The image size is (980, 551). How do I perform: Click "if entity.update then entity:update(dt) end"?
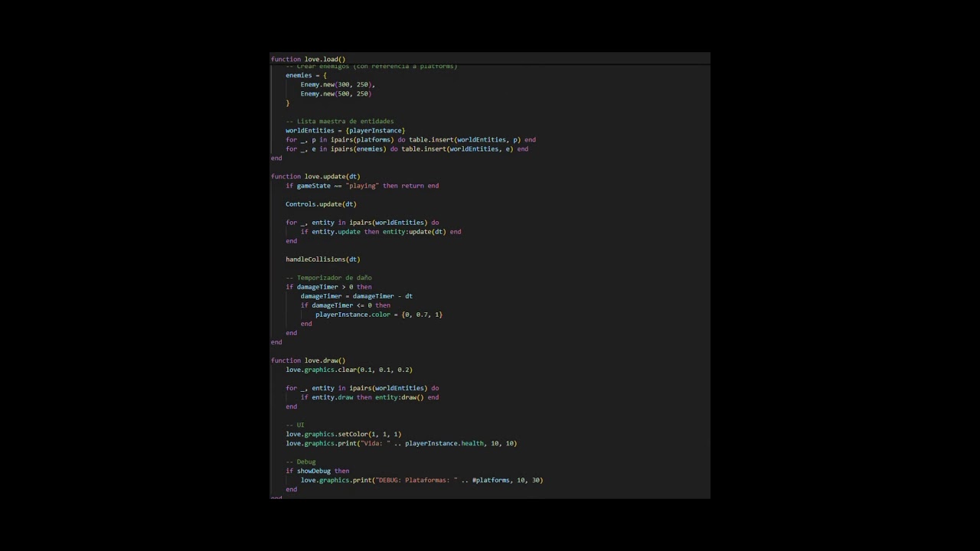pyautogui.click(x=381, y=232)
